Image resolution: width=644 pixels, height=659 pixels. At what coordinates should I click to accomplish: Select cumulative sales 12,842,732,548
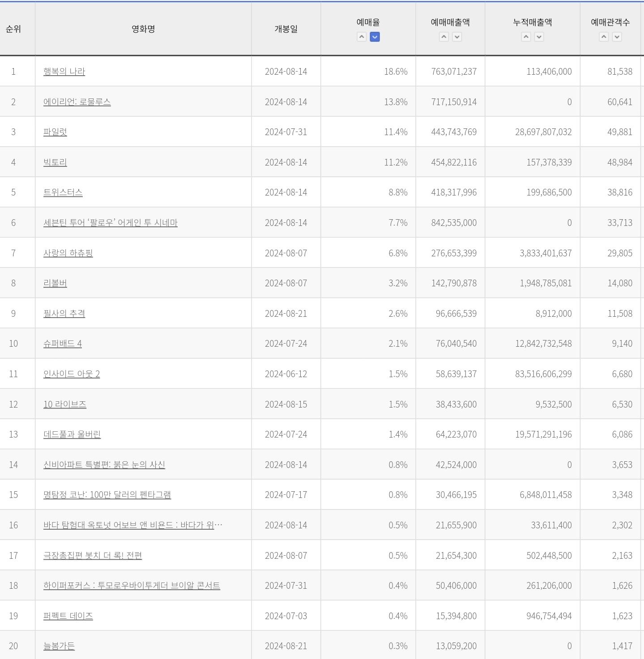coord(543,344)
